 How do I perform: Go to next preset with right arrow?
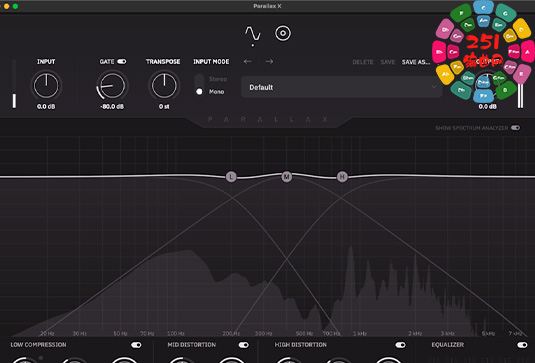click(x=269, y=61)
